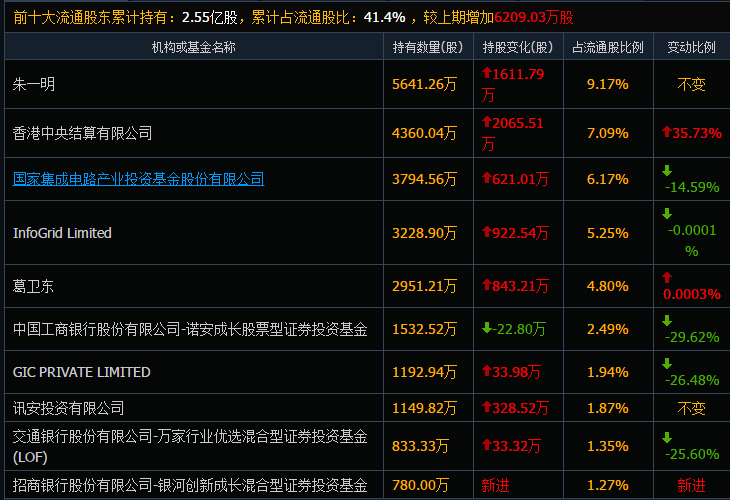Select the holding value 2951.21万

click(424, 286)
